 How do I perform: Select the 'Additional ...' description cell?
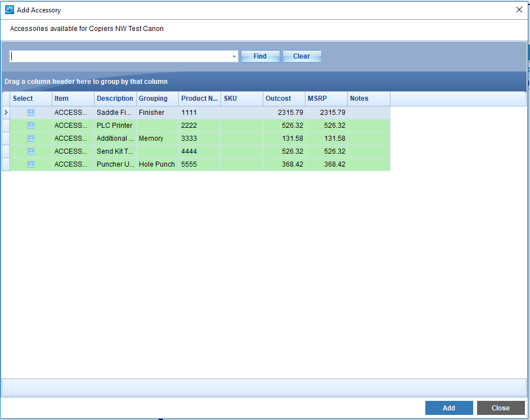coord(115,138)
